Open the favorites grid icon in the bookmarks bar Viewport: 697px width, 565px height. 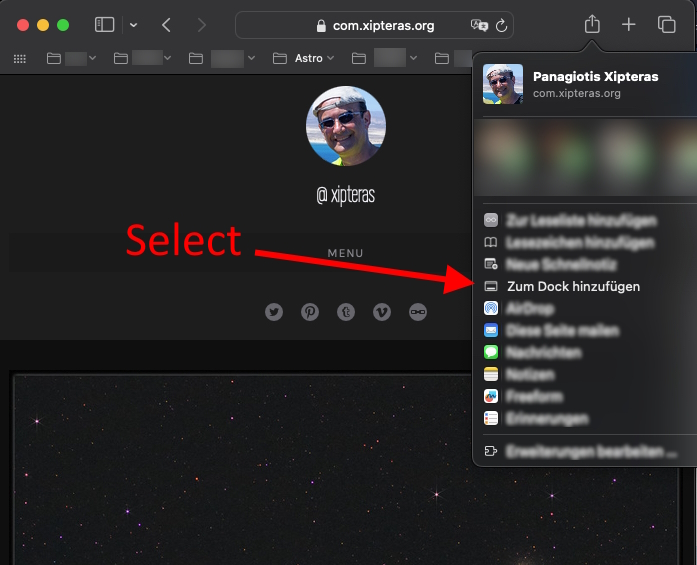20,59
